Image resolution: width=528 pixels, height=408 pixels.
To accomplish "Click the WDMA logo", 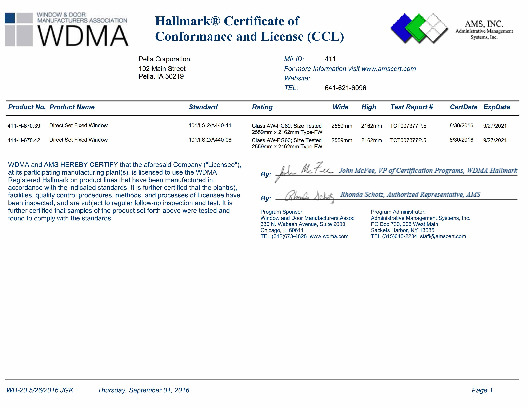I will pos(67,29).
